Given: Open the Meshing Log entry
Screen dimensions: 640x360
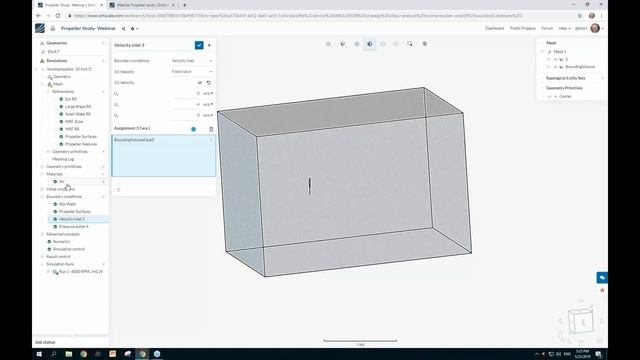Looking at the screenshot, I should point(63,159).
